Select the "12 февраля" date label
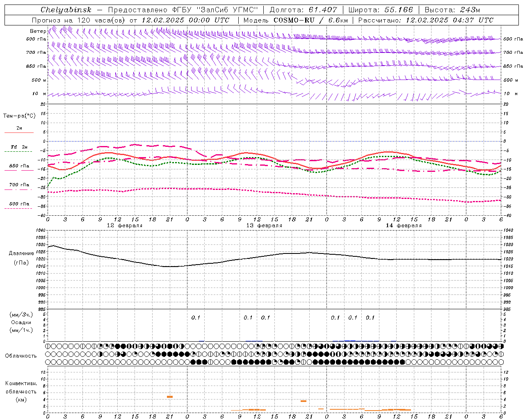The height and width of the screenshot is (420, 525). 125,226
